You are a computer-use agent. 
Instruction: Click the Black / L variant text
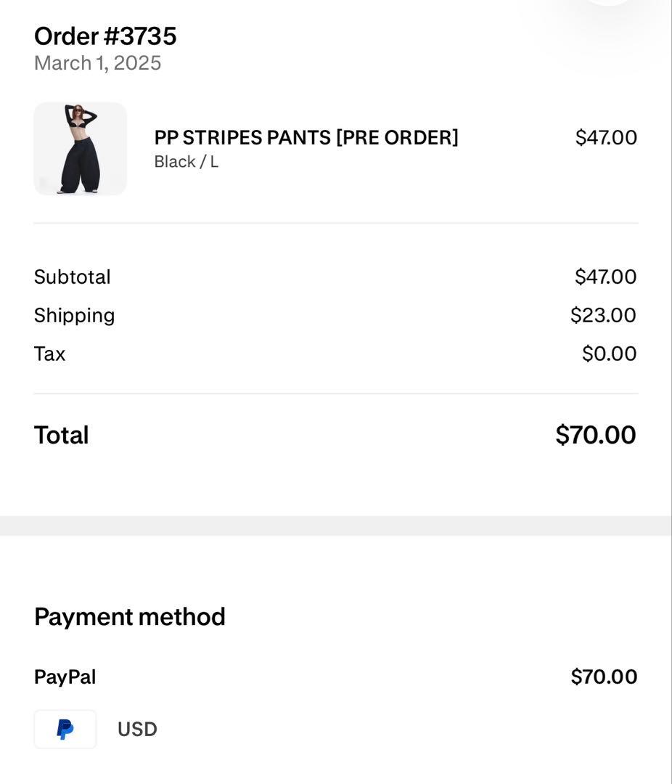coord(186,162)
